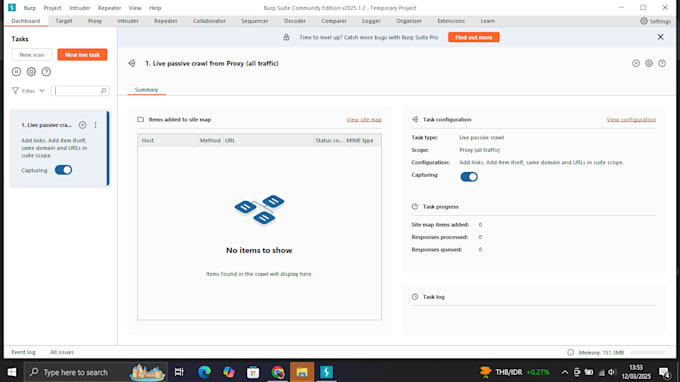This screenshot has width=680, height=382.
Task: Open Windows Start menu
Action: (x=12, y=372)
